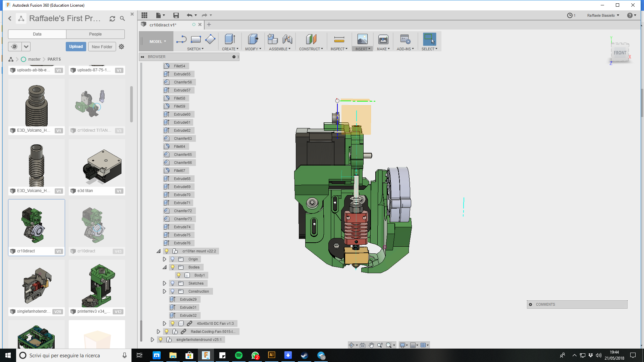644x362 pixels.
Task: Open the MODIFY menu
Action: pos(253,49)
